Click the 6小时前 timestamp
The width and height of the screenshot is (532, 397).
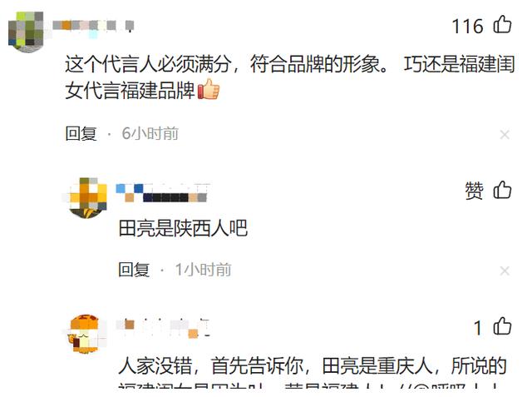[150, 133]
